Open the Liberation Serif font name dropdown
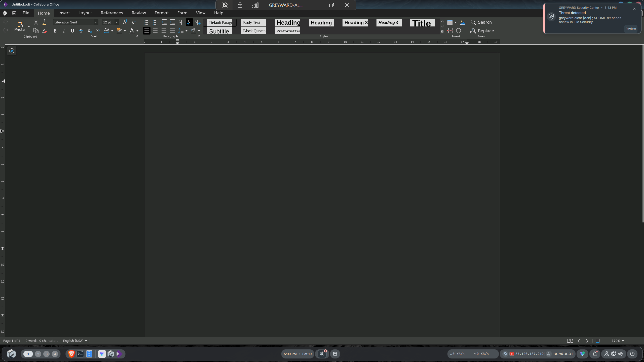 pos(96,22)
